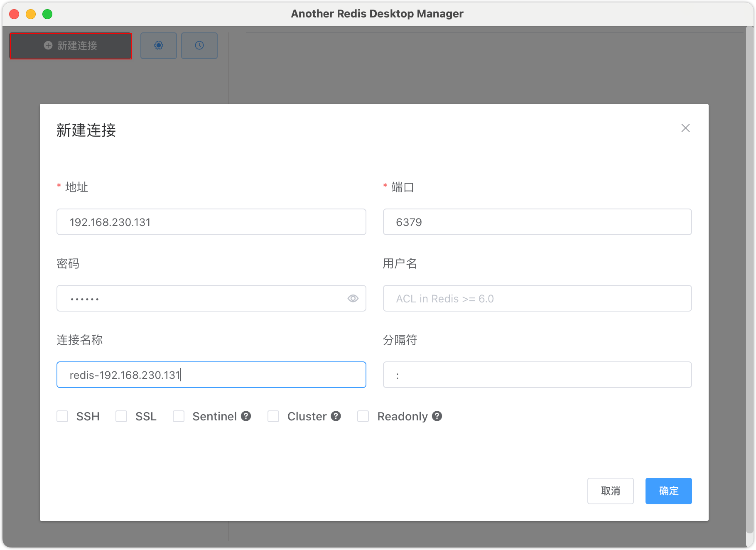The height and width of the screenshot is (550, 756).
Task: Check the Cluster option
Action: click(273, 416)
